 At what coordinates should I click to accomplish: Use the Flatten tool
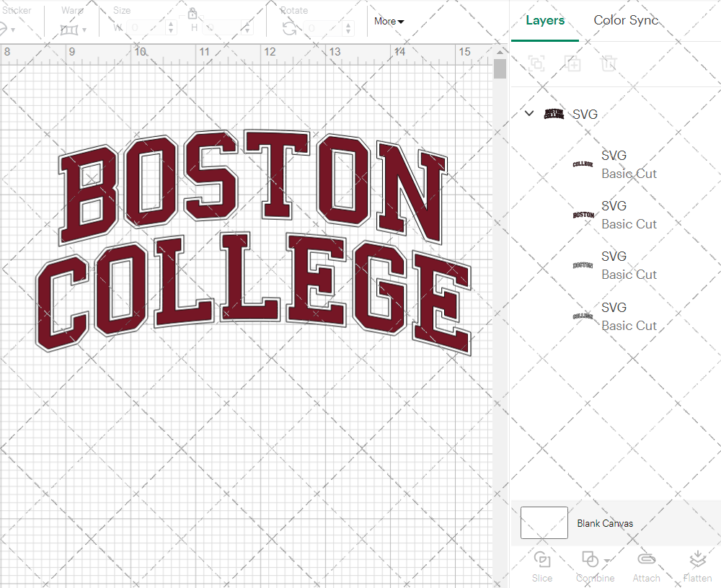point(697,566)
